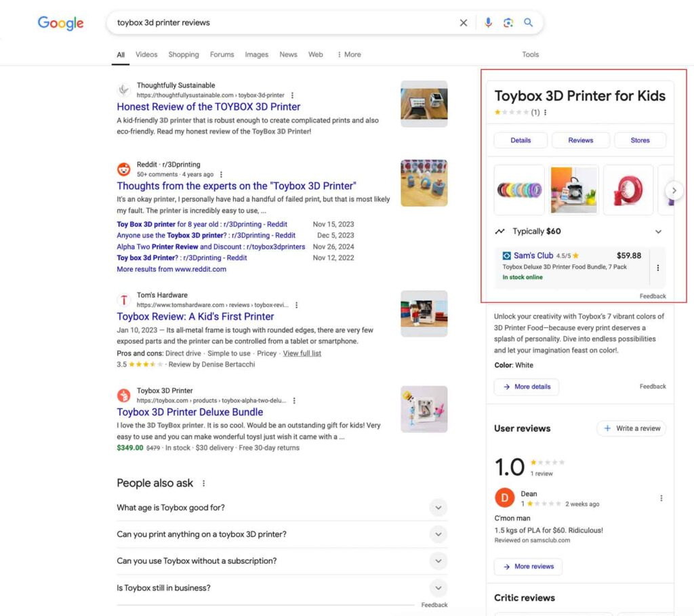The height and width of the screenshot is (616, 694).
Task: Click the Reddit site favicon
Action: tap(124, 169)
